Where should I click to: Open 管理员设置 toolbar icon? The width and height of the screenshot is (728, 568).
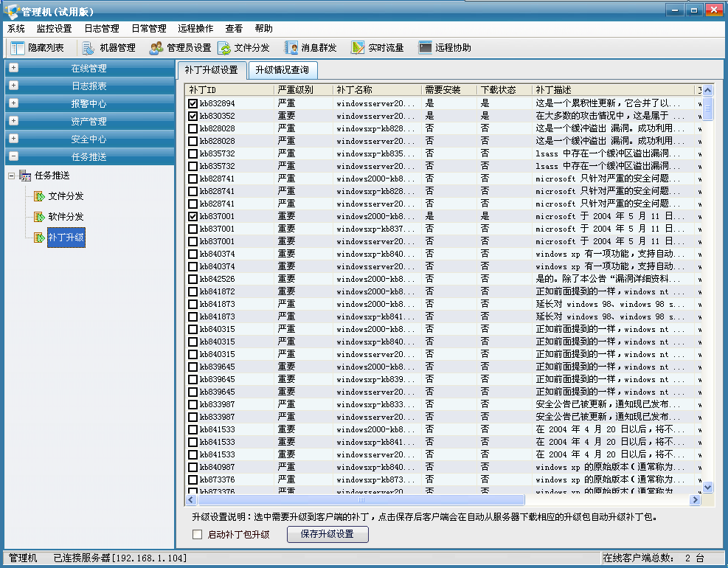pyautogui.click(x=156, y=48)
